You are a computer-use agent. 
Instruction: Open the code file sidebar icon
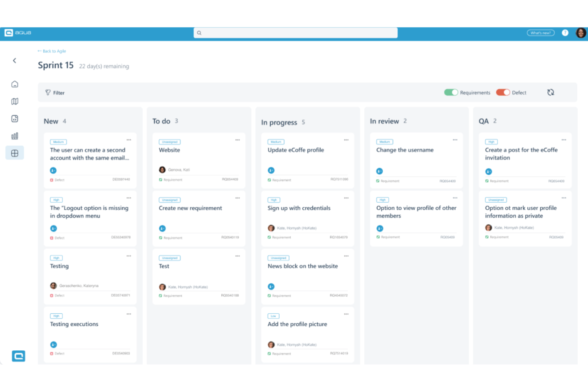coord(15,118)
